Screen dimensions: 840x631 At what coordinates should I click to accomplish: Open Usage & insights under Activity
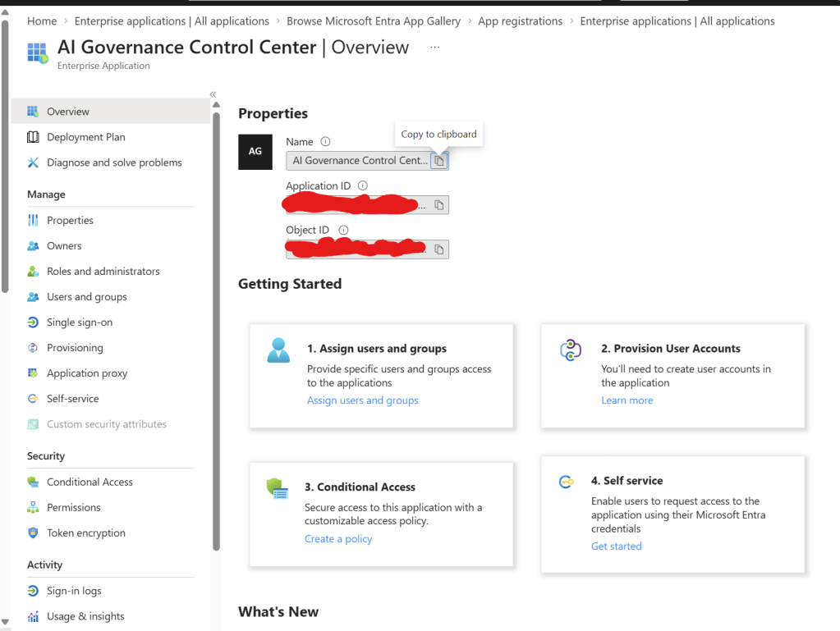point(85,616)
